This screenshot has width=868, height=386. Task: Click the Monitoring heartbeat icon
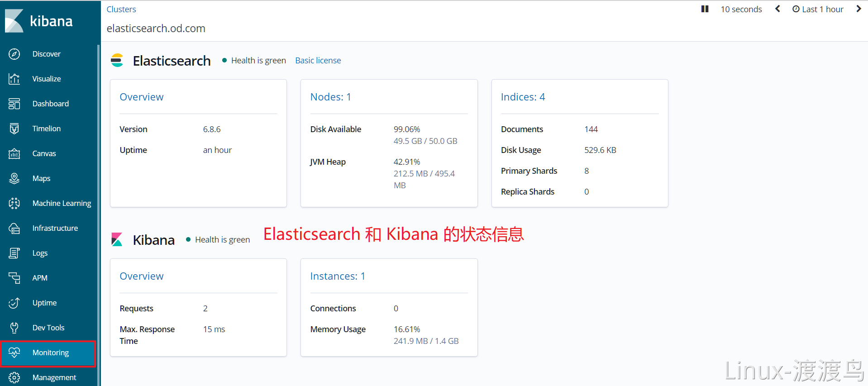pos(14,353)
